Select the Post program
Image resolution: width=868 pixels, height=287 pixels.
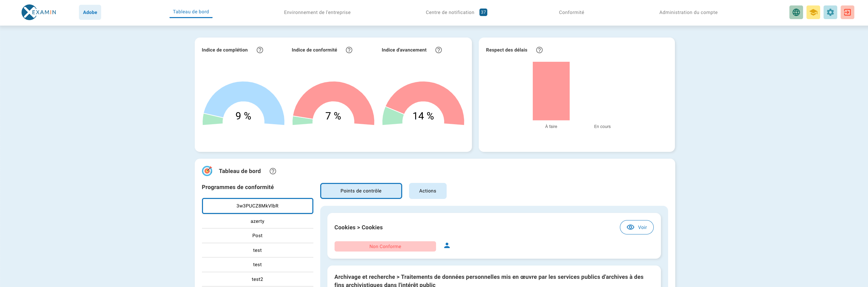[x=257, y=235]
